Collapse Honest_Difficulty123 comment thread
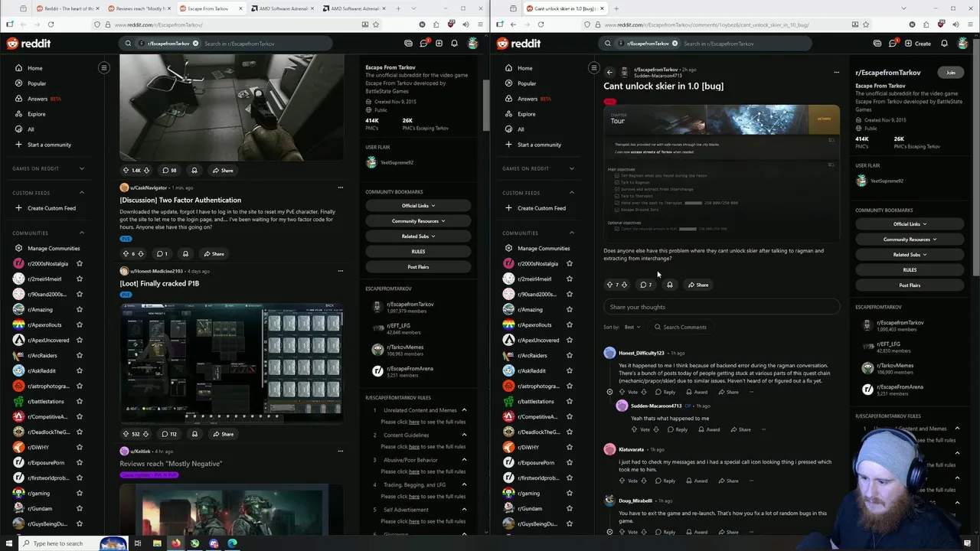 pyautogui.click(x=609, y=392)
